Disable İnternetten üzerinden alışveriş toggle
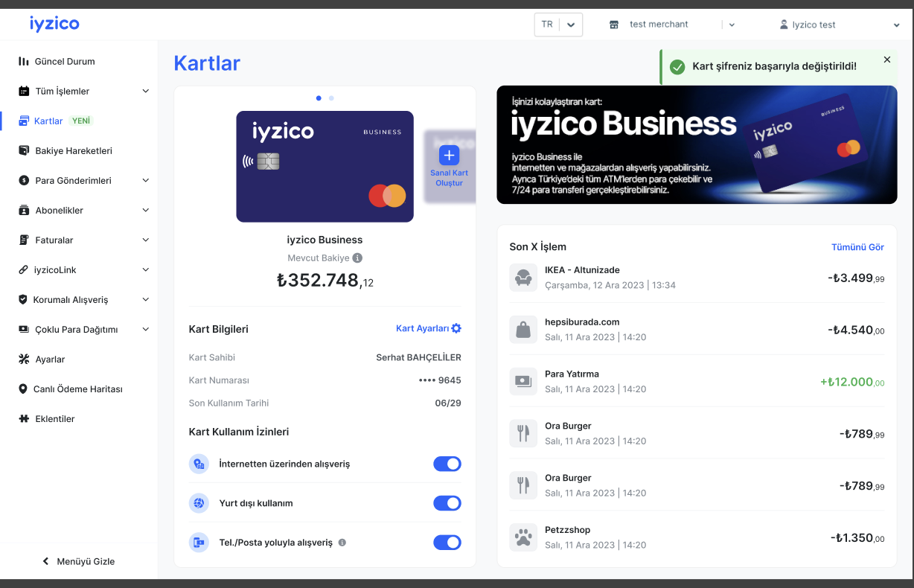The height and width of the screenshot is (588, 914). pyautogui.click(x=447, y=464)
